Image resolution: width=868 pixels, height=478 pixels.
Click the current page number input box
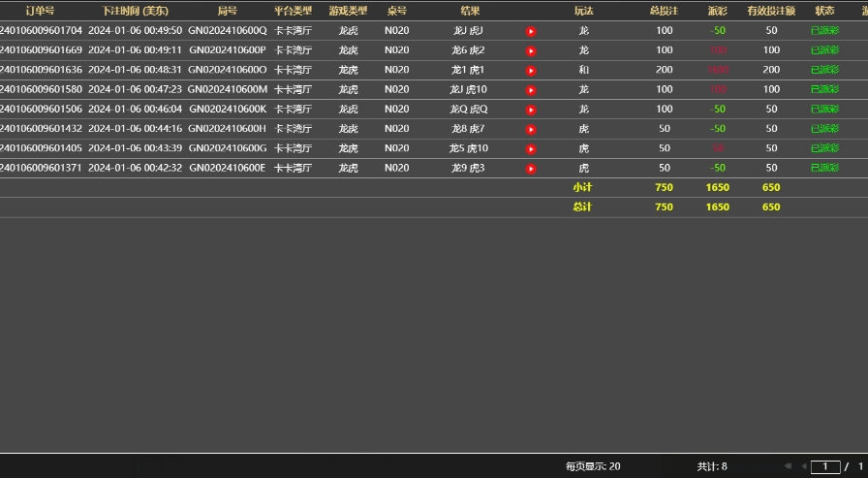pyautogui.click(x=825, y=467)
